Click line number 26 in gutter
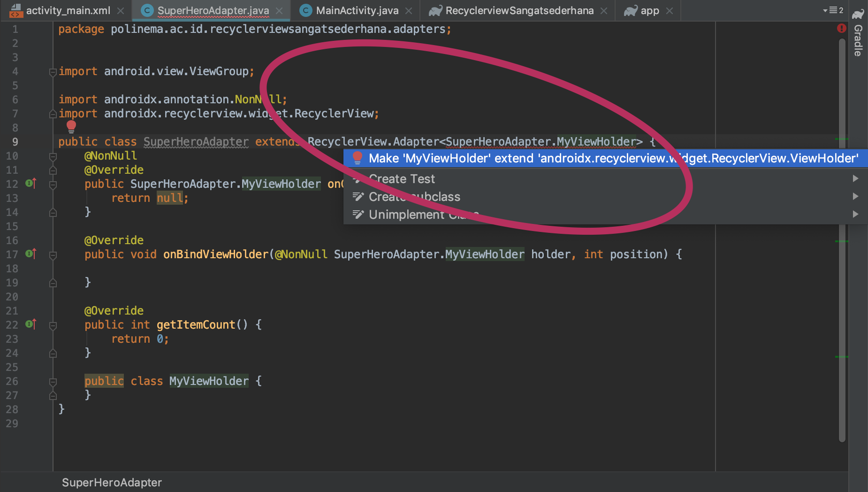The width and height of the screenshot is (868, 492). click(x=12, y=381)
